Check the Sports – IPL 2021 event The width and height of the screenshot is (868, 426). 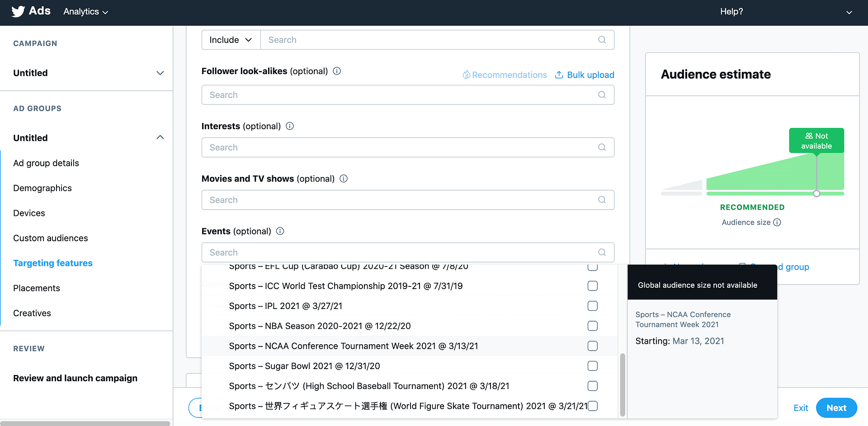point(593,306)
